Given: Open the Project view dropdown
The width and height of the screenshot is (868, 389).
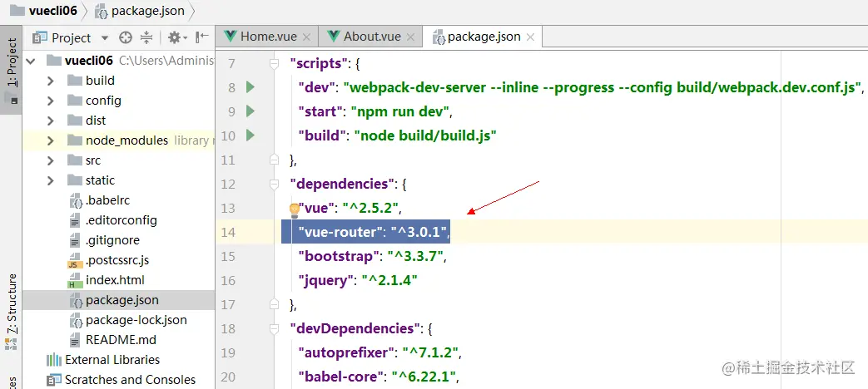Looking at the screenshot, I should coord(105,38).
